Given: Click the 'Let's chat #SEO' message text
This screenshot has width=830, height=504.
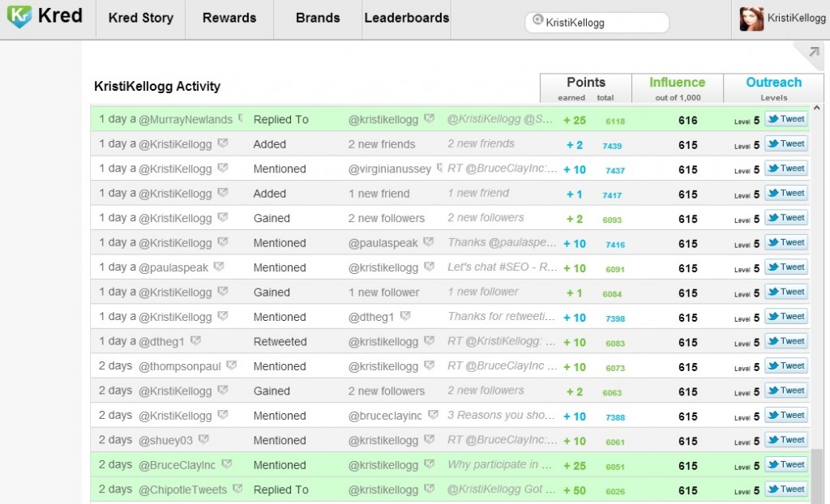Looking at the screenshot, I should point(502,267).
